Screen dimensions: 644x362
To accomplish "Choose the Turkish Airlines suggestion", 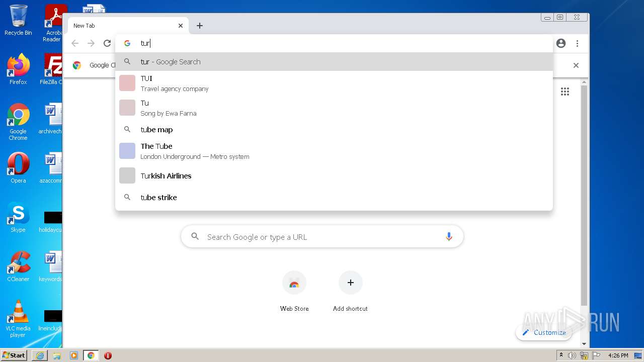I will (334, 175).
